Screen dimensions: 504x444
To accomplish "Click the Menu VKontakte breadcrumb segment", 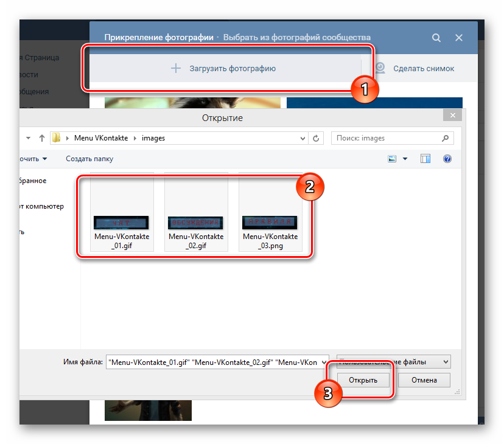I will 101,138.
